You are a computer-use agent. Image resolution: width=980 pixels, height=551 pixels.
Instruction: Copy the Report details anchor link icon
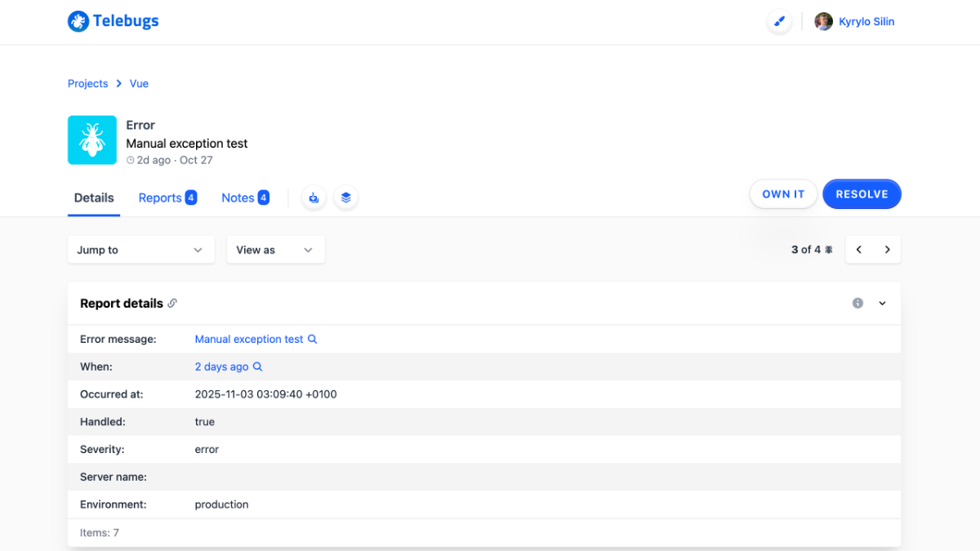click(172, 304)
